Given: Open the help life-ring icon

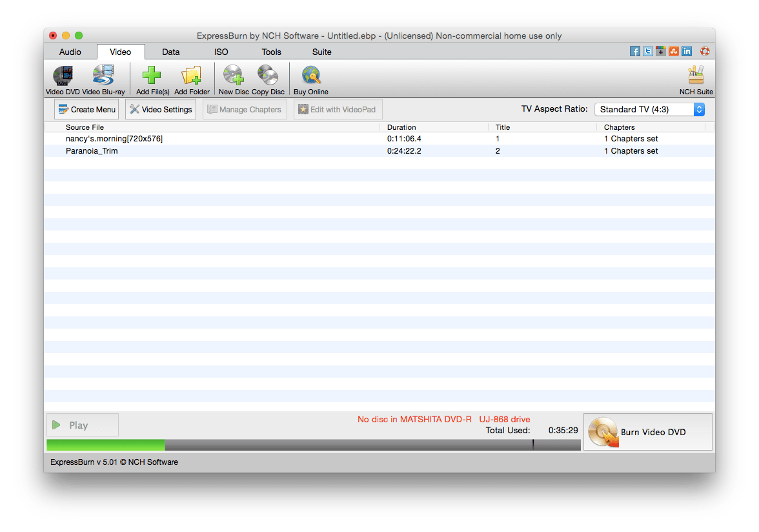Looking at the screenshot, I should point(704,50).
